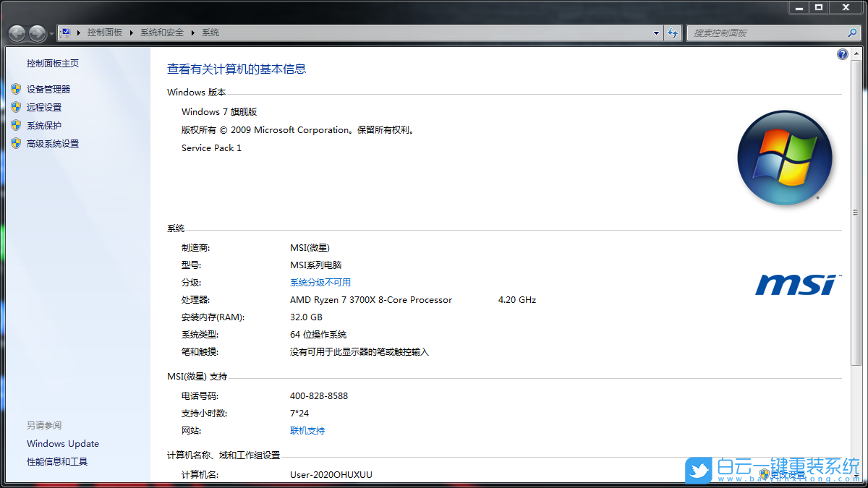Select 系统 in the breadcrumb bar
This screenshot has height=488, width=868.
coord(210,33)
